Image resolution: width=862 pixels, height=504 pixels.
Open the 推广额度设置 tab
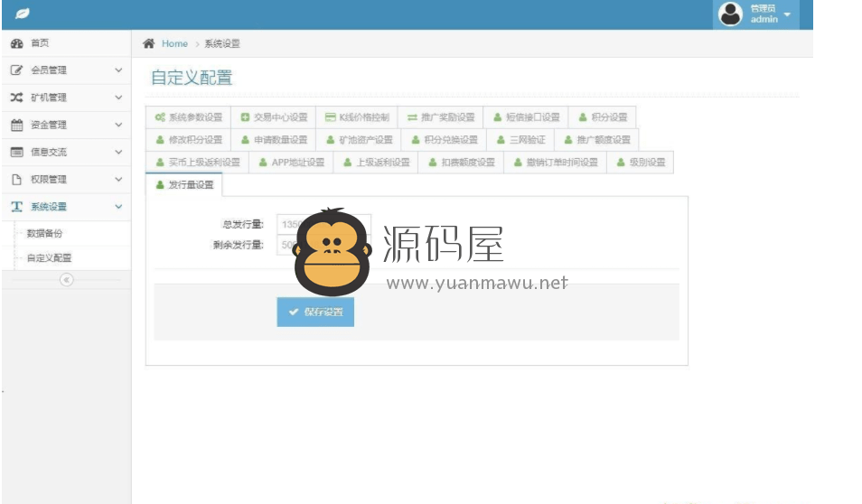596,140
